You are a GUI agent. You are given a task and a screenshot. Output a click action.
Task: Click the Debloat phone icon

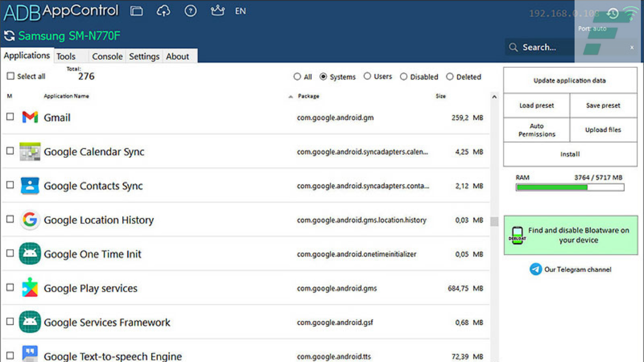(517, 235)
